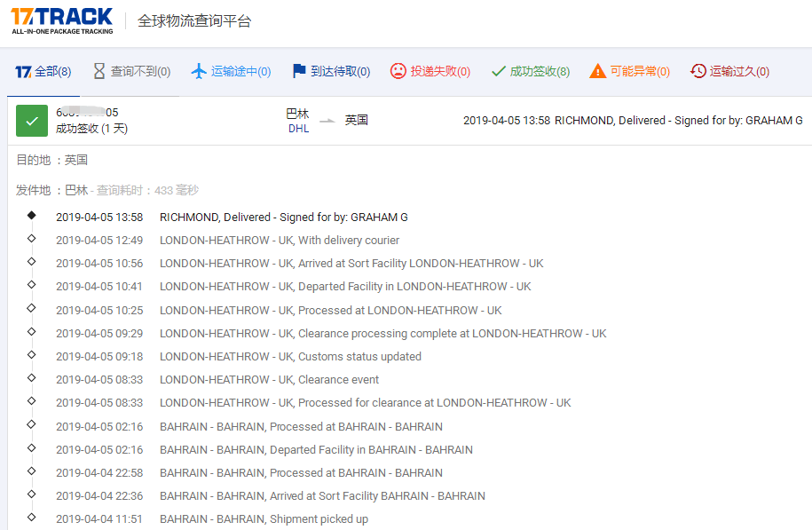The height and width of the screenshot is (530, 812).
Task: Click the green delivered checkmark badge
Action: 32,120
